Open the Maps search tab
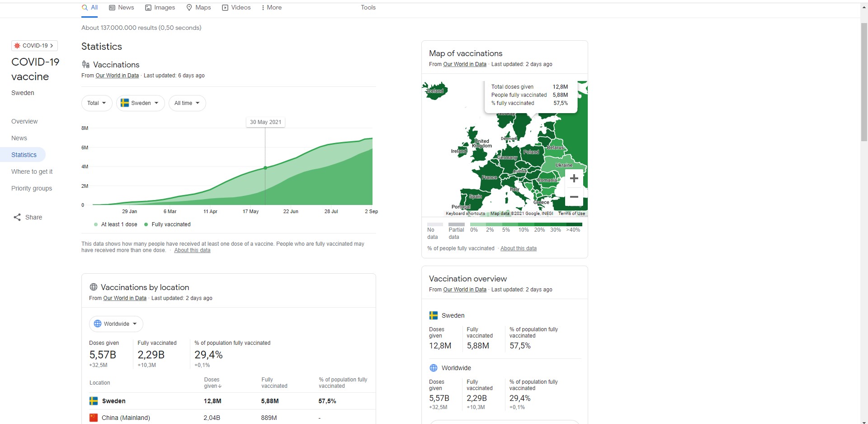The image size is (868, 424). 198,8
